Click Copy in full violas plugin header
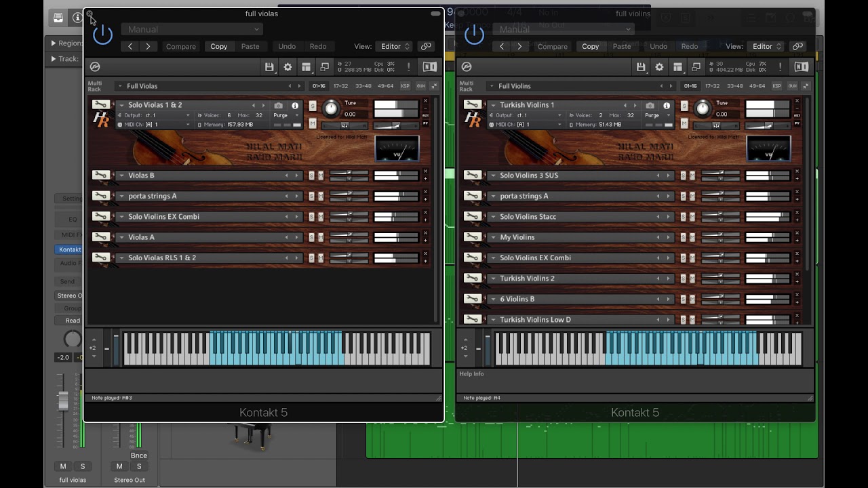The image size is (868, 488). tap(219, 46)
